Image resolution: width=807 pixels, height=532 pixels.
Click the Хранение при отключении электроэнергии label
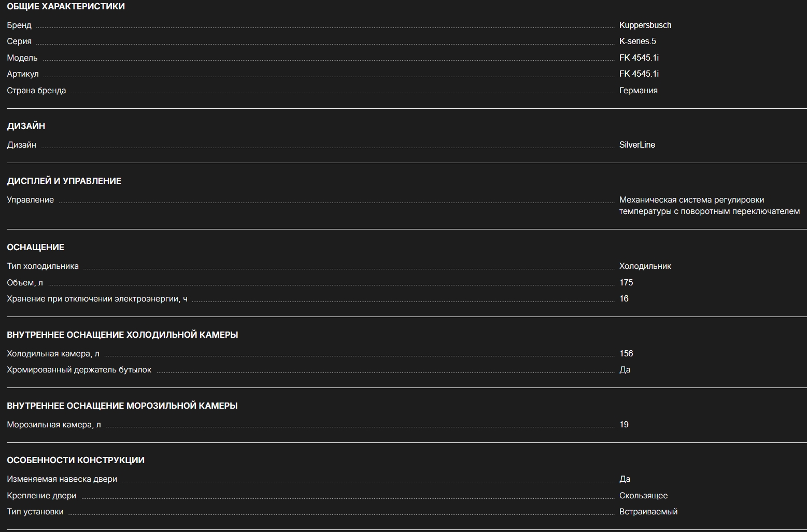(97, 298)
